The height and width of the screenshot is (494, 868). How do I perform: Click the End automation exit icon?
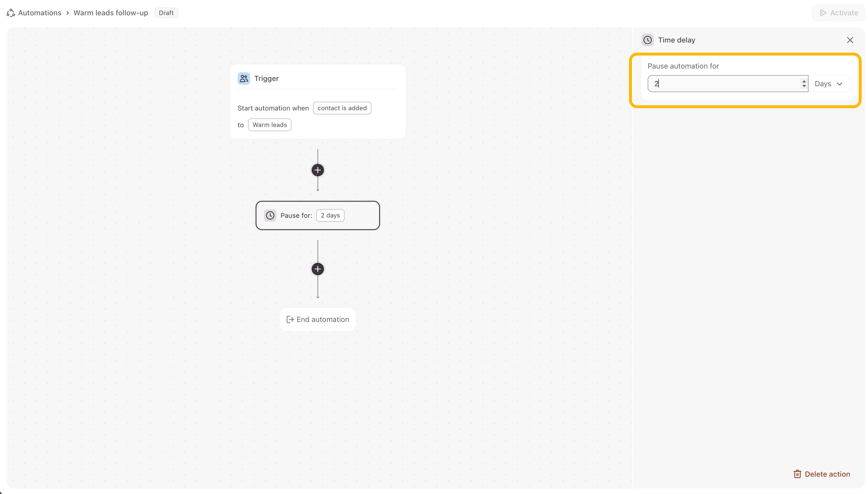pos(290,319)
